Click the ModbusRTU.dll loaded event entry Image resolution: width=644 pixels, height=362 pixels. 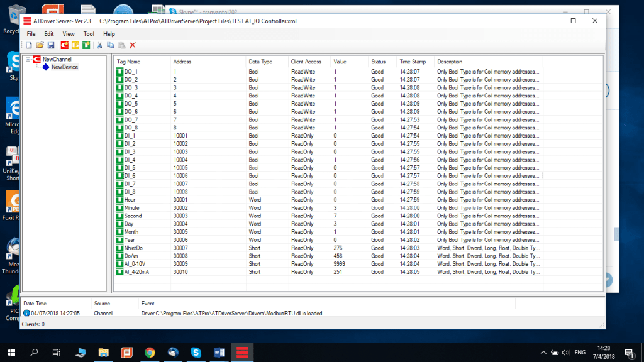(231, 313)
